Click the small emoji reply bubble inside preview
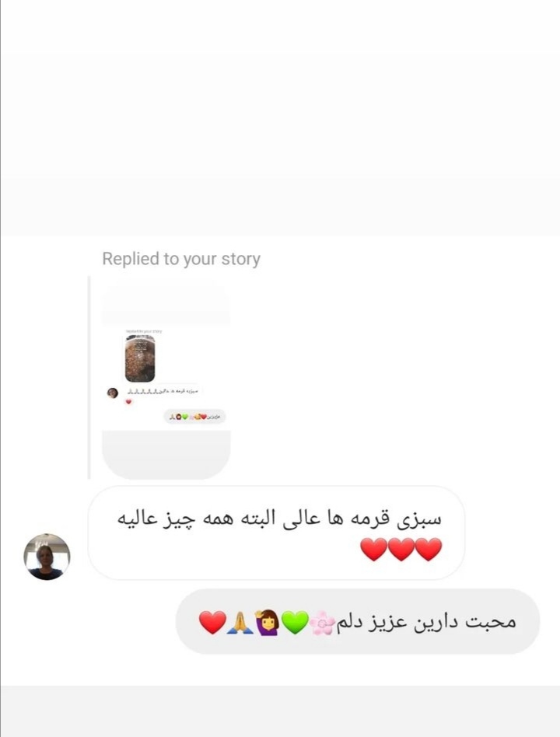 tap(194, 417)
